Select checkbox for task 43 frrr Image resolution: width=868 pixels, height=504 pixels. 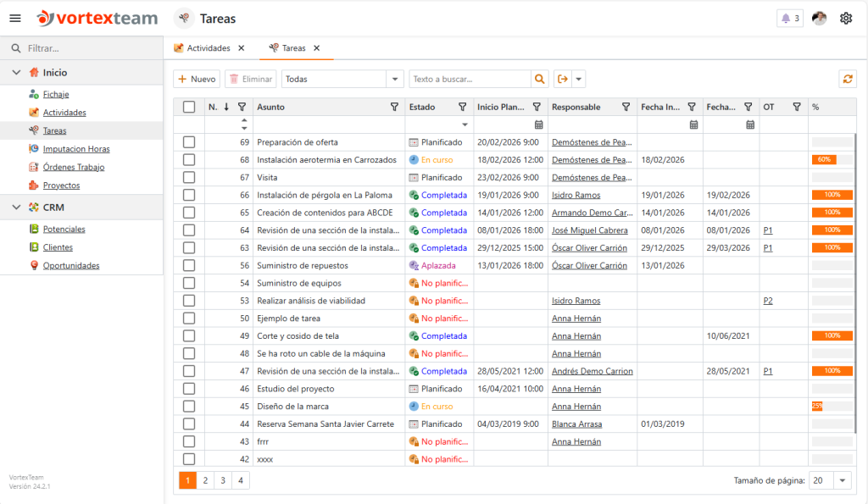[x=189, y=441]
